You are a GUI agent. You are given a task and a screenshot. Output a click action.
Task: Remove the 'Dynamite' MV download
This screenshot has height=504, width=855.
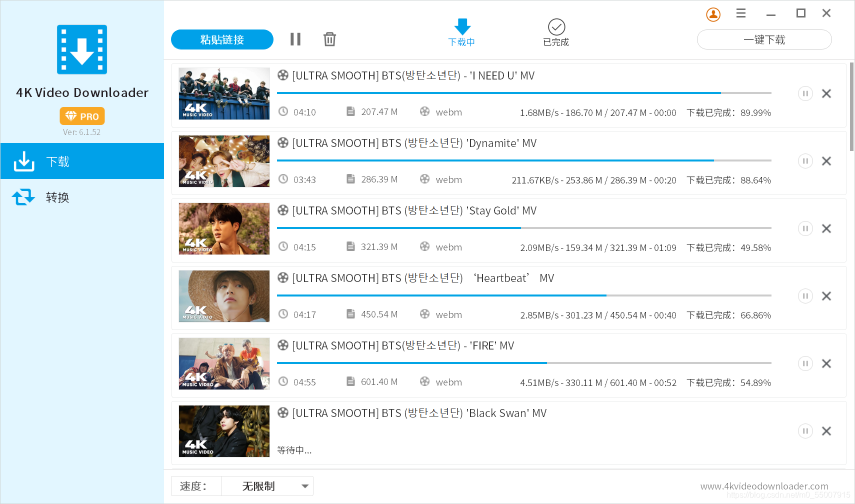[826, 161]
